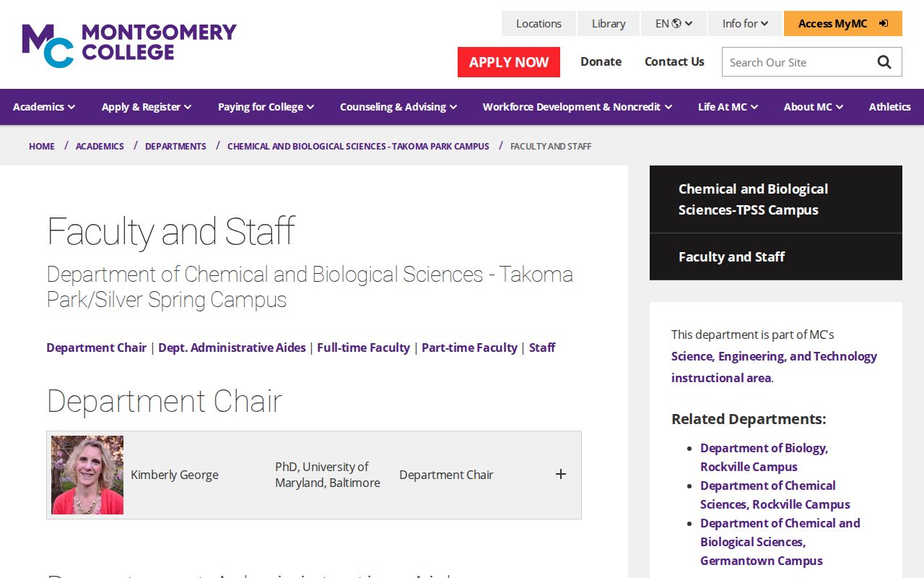Expand the Paying for College menu
Viewport: 924px width, 578px height.
266,107
